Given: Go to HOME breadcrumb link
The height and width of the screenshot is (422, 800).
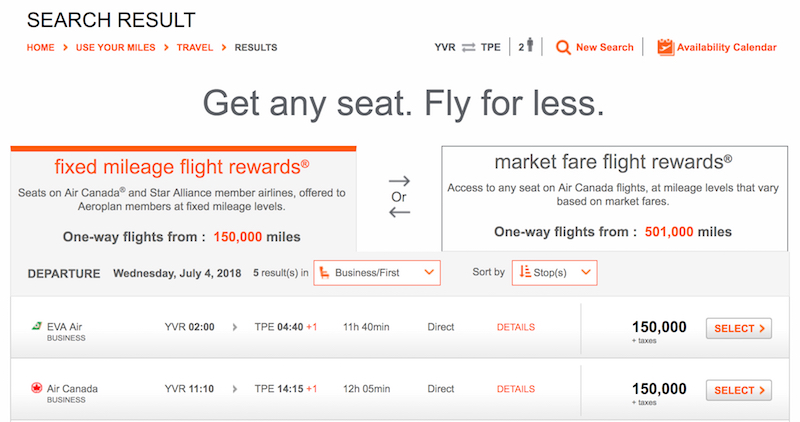Looking at the screenshot, I should point(40,47).
